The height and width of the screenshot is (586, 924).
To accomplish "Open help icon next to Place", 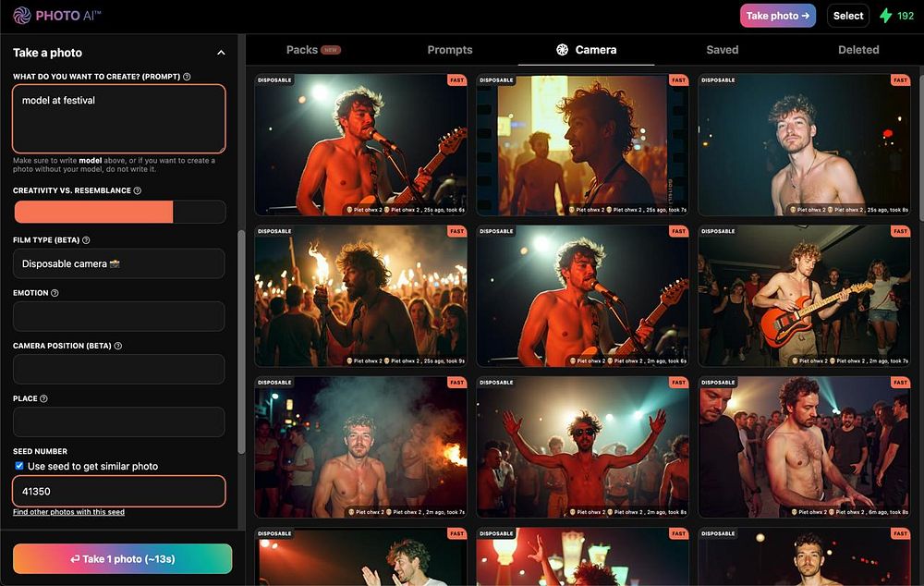I will (43, 398).
